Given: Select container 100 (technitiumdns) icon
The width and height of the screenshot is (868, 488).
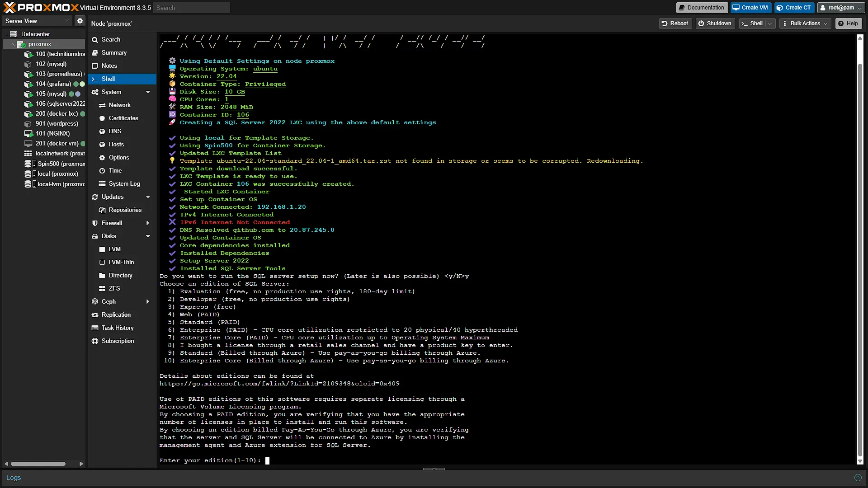Looking at the screenshot, I should [28, 54].
